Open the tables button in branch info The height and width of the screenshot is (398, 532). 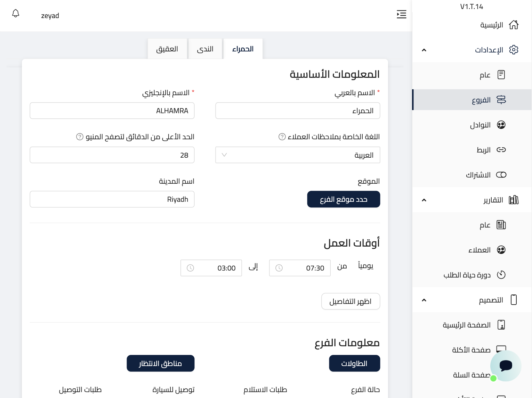(354, 363)
